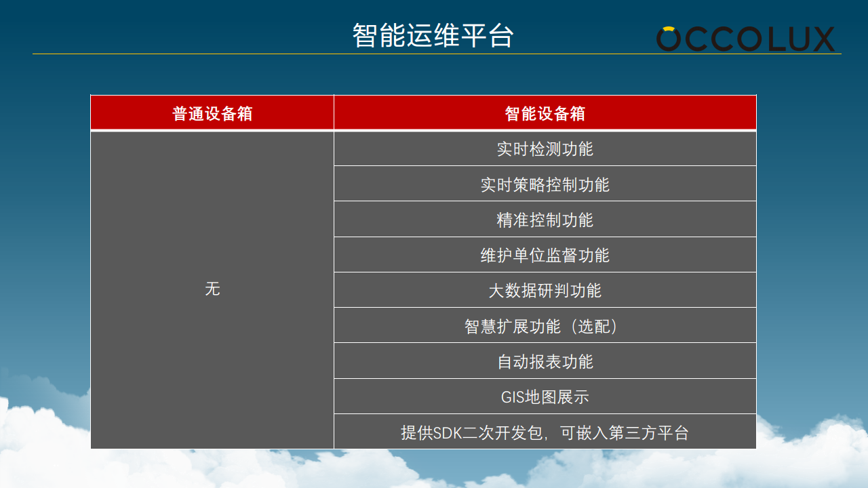
Task: Select the 智能设备箱 column header
Action: (x=545, y=113)
